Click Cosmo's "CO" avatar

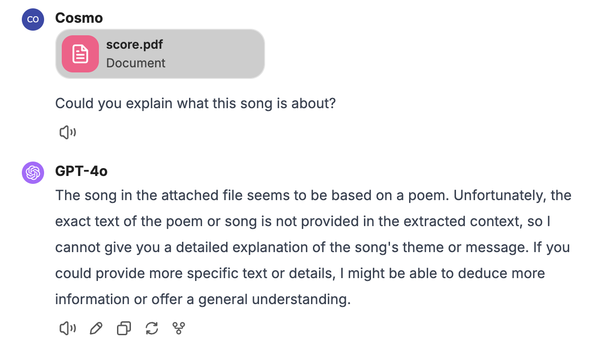click(x=33, y=19)
